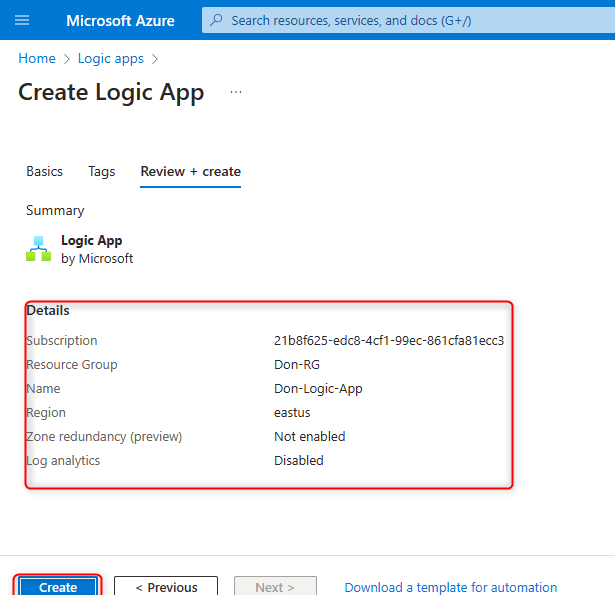Click the Not enabled zone redundancy value
615x595 pixels.
pos(310,437)
